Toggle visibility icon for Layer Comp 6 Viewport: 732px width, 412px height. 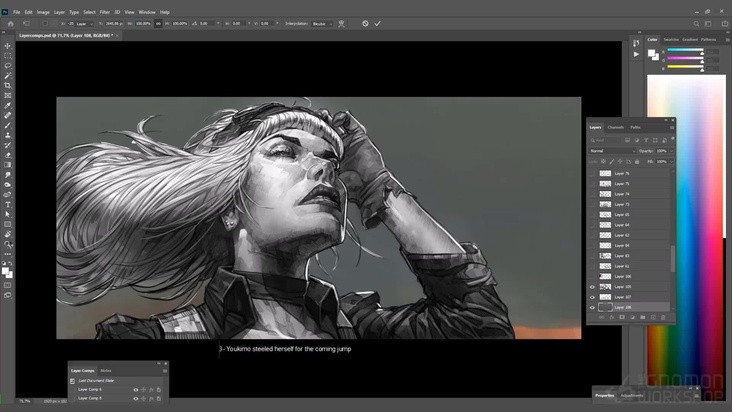click(136, 389)
